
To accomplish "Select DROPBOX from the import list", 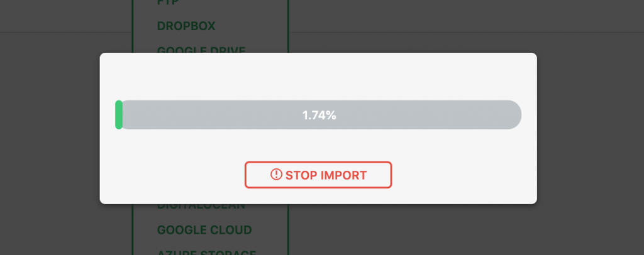I will (x=186, y=26).
